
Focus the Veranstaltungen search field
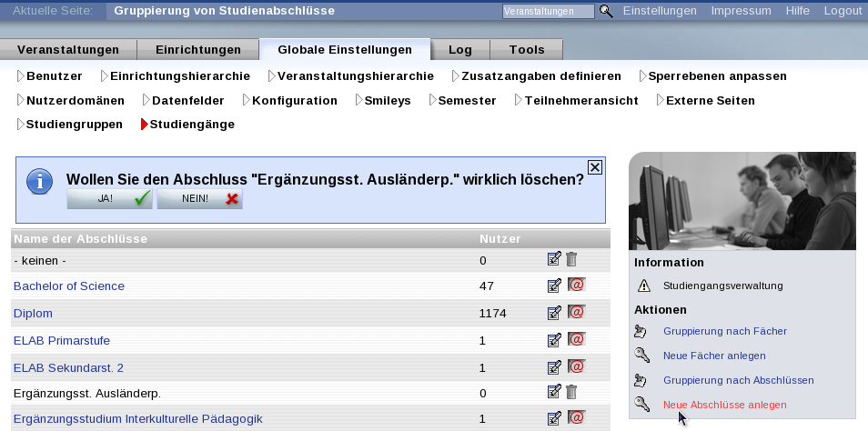tap(548, 11)
